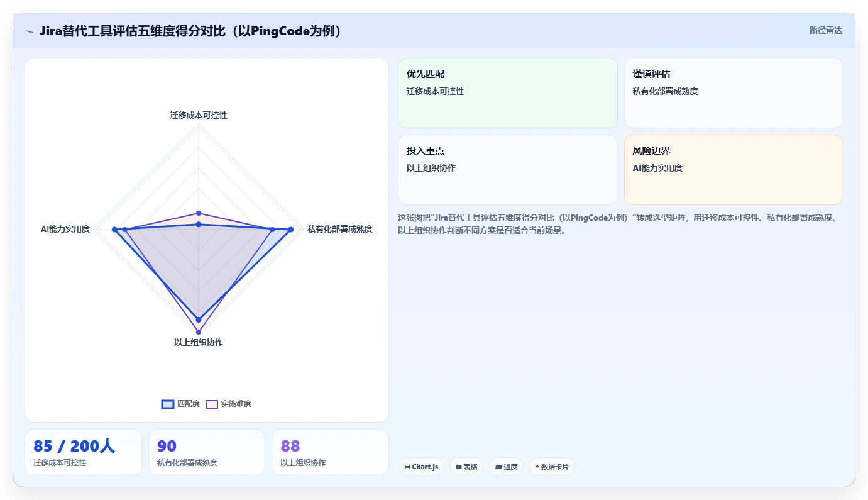
Task: Click 私有化部署成熟度 text in 谨慎评估 card
Action: pos(666,91)
